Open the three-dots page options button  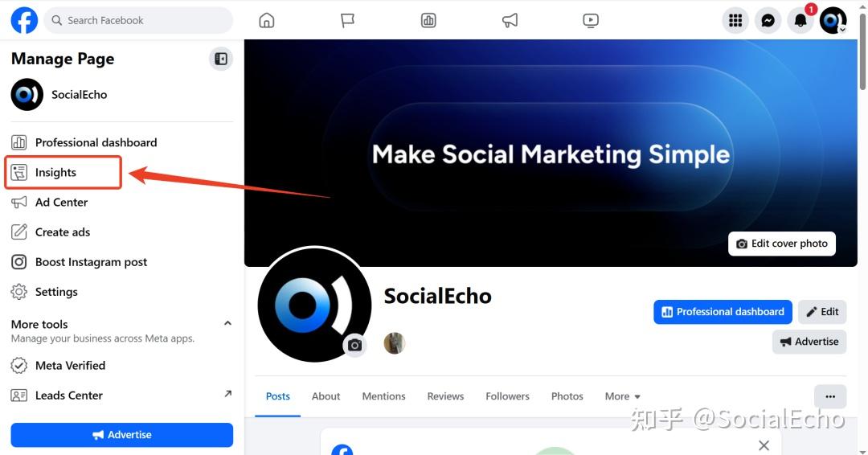coord(829,396)
